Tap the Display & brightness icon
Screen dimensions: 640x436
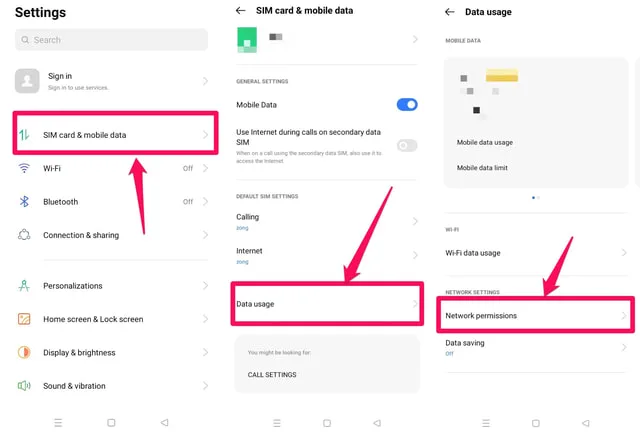24,352
